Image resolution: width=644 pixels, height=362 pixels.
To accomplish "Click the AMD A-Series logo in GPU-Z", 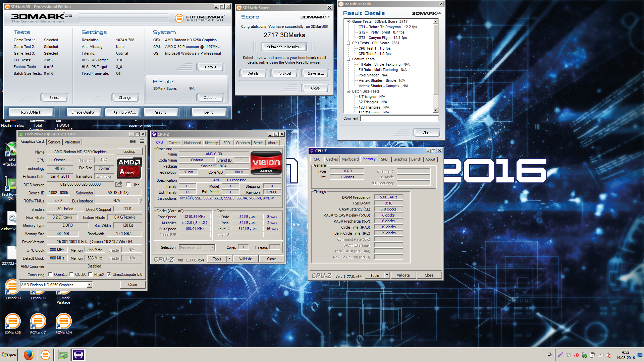I will click(x=129, y=168).
